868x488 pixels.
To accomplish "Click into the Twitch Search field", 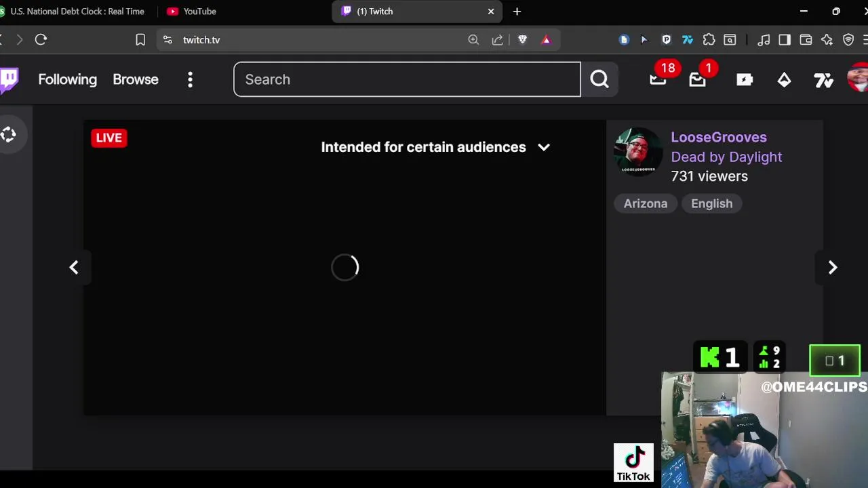I will click(x=407, y=79).
